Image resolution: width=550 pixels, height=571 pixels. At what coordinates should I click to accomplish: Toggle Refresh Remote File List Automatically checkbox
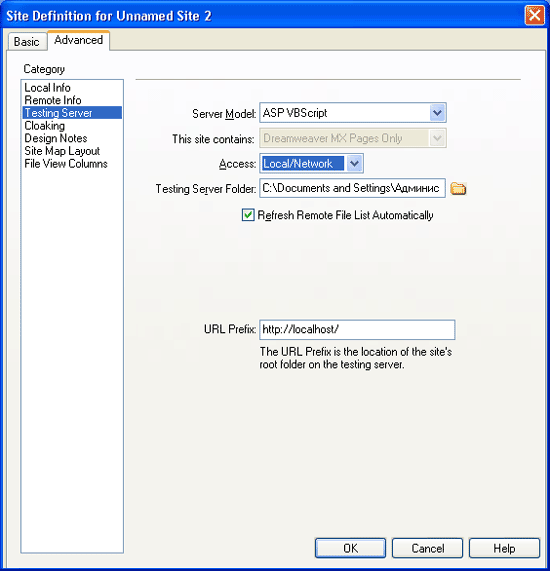(248, 215)
